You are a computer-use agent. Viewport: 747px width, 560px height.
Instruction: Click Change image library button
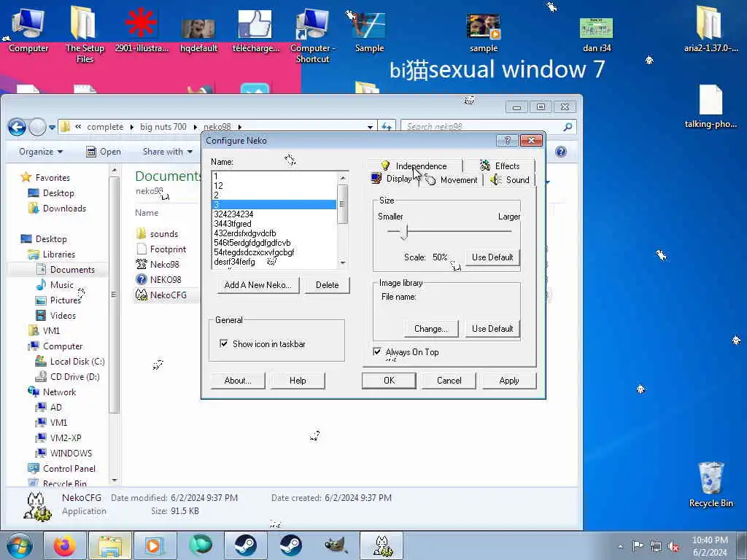pos(430,329)
